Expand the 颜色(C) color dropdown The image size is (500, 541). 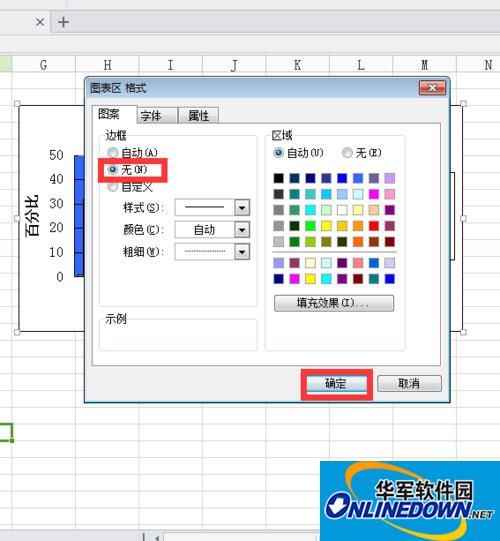[242, 230]
